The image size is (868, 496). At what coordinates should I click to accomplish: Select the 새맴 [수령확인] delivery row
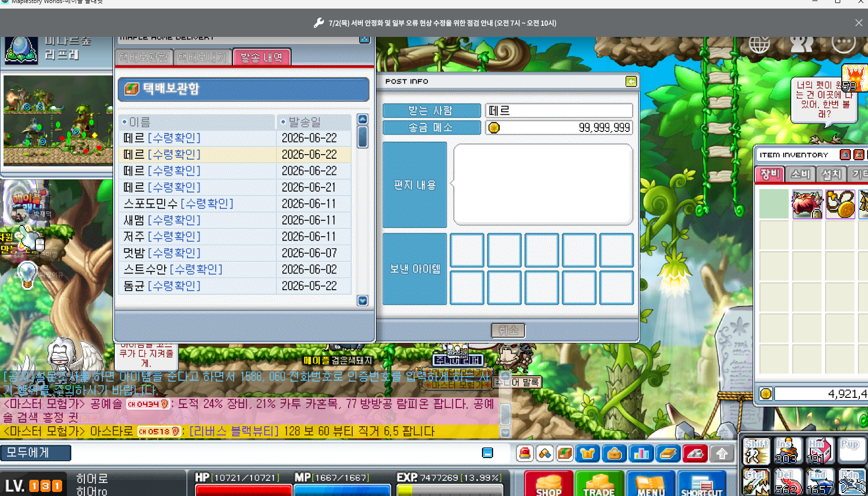235,220
